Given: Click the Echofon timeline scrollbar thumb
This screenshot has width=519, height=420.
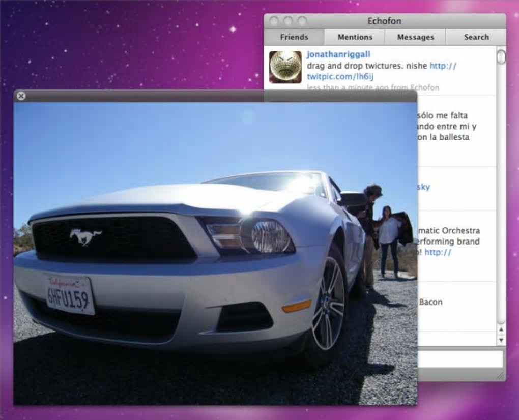Looking at the screenshot, I should click(501, 56).
